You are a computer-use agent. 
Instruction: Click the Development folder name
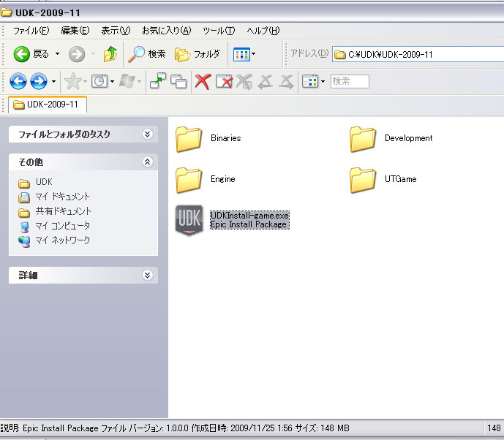pos(408,138)
